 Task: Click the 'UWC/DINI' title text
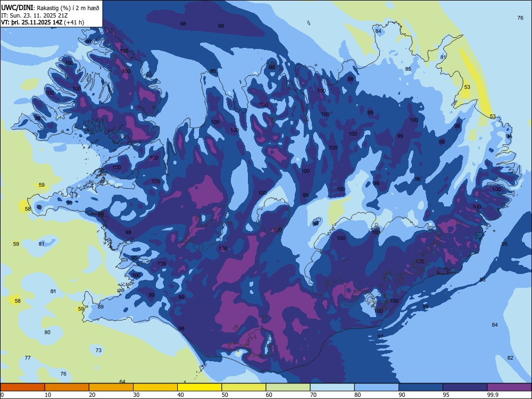tap(17, 7)
